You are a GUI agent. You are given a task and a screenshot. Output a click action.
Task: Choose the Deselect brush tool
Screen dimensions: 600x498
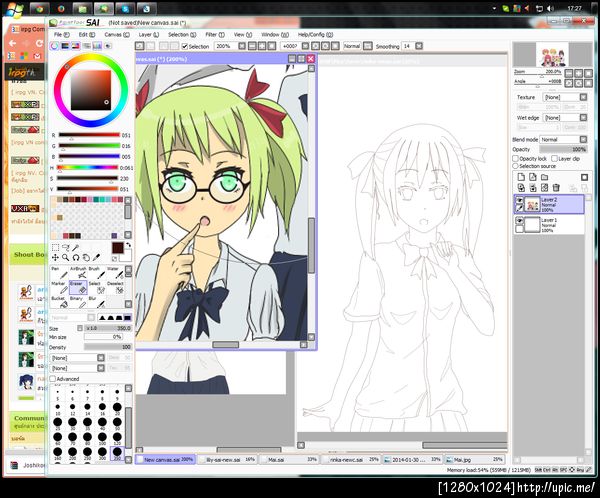coord(115,288)
